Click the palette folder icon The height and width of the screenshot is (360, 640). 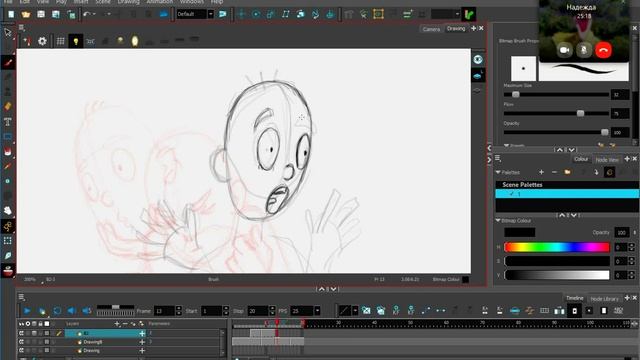567,172
